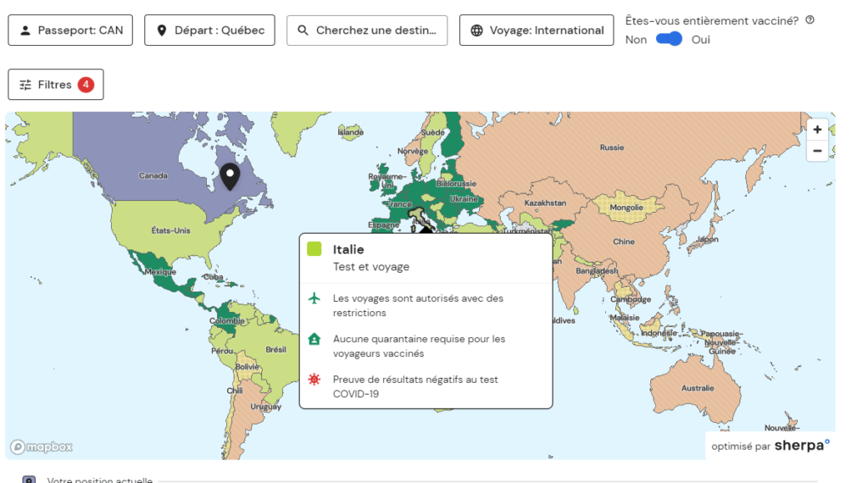Screen dimensions: 868x483
Task: Open the Voyage: International dropdown
Action: point(537,31)
